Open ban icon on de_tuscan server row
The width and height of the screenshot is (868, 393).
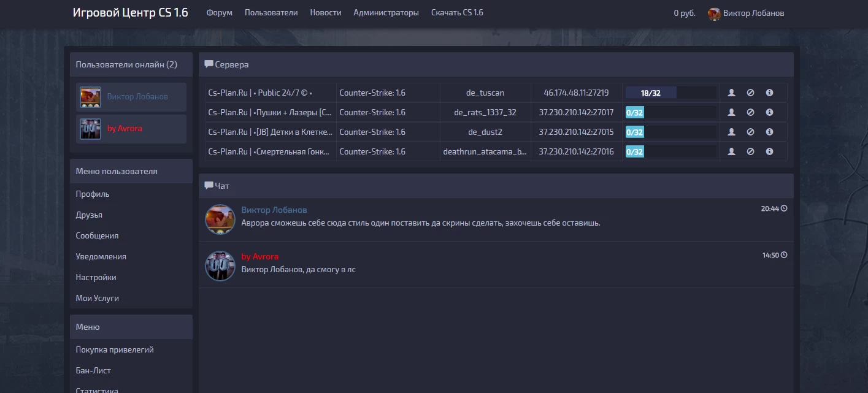(x=750, y=93)
